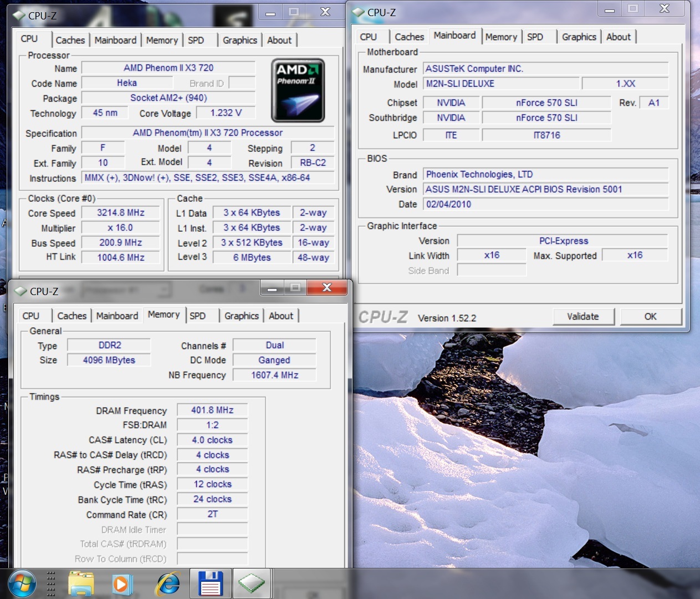Open Graphics tab in CPU window

coord(240,40)
